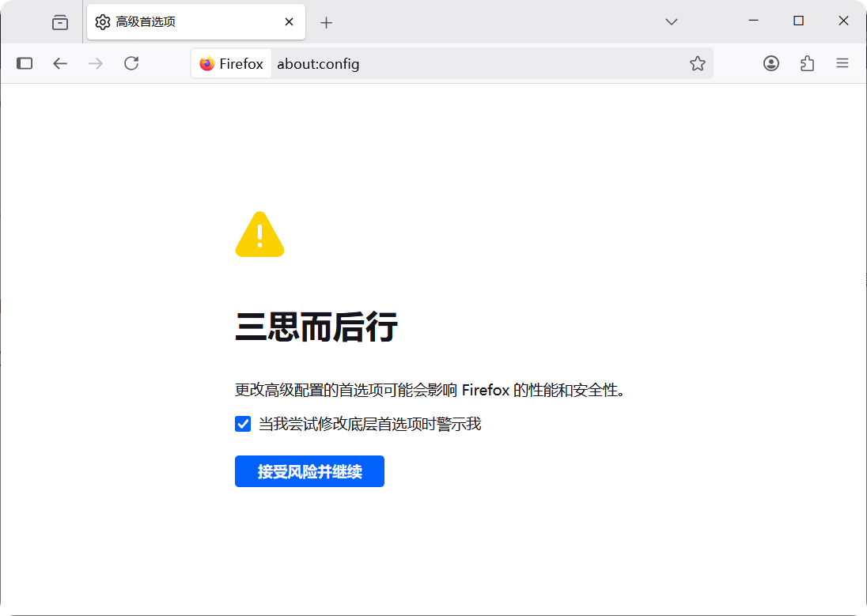
Task: Open the application hamburger menu
Action: 842,63
